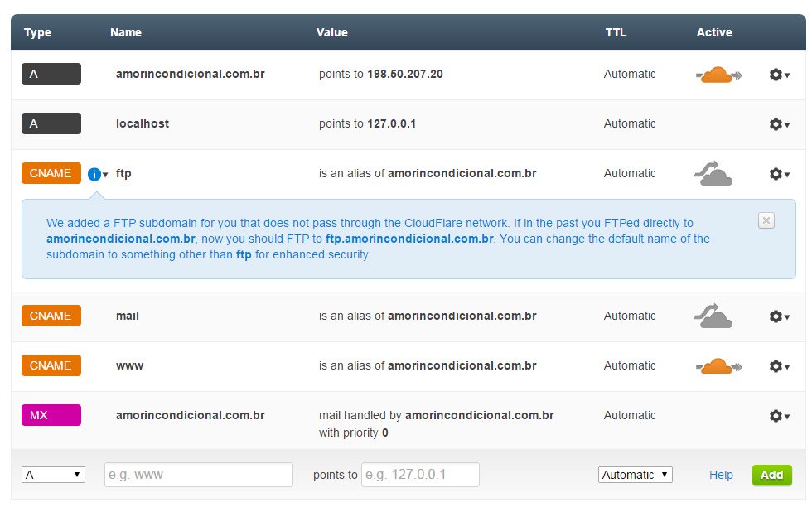Viewport: 812px width, 512px height.
Task: Open gear settings for the www CNAME record
Action: pyautogui.click(x=779, y=366)
